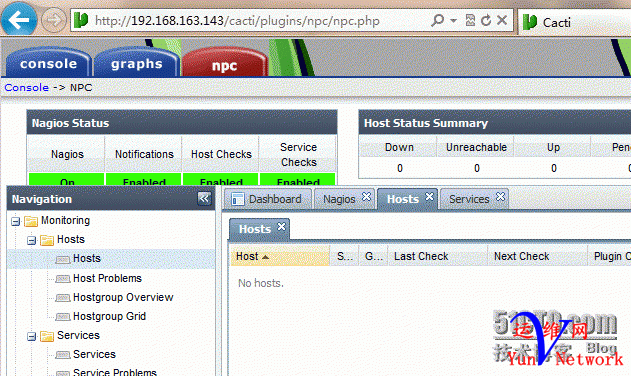Sort by the Last Check column header
This screenshot has height=376, width=631.
[438, 256]
